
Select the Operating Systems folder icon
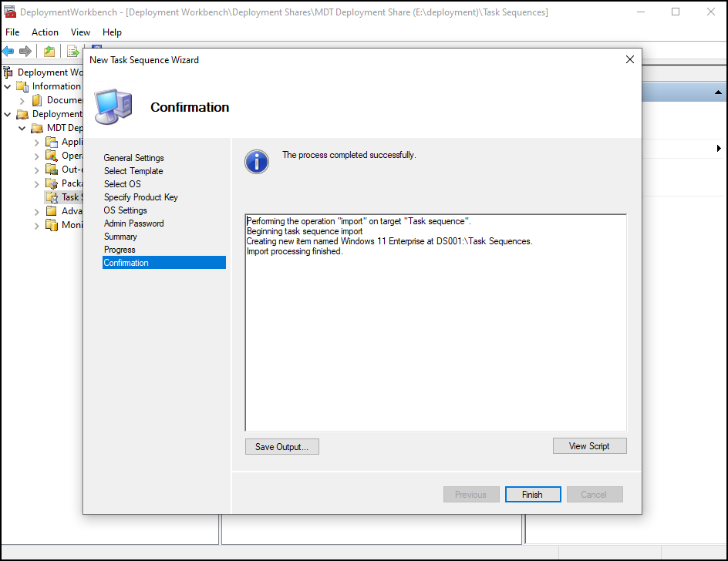click(52, 156)
